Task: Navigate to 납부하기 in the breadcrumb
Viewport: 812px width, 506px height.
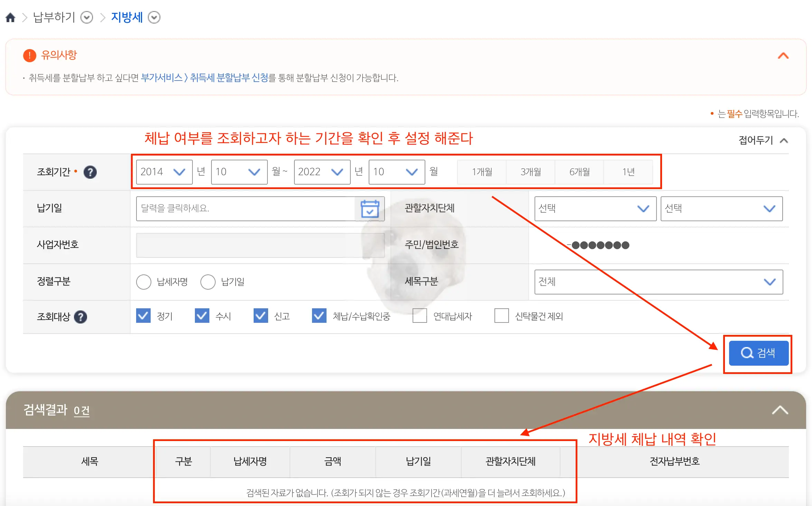Action: coord(54,17)
